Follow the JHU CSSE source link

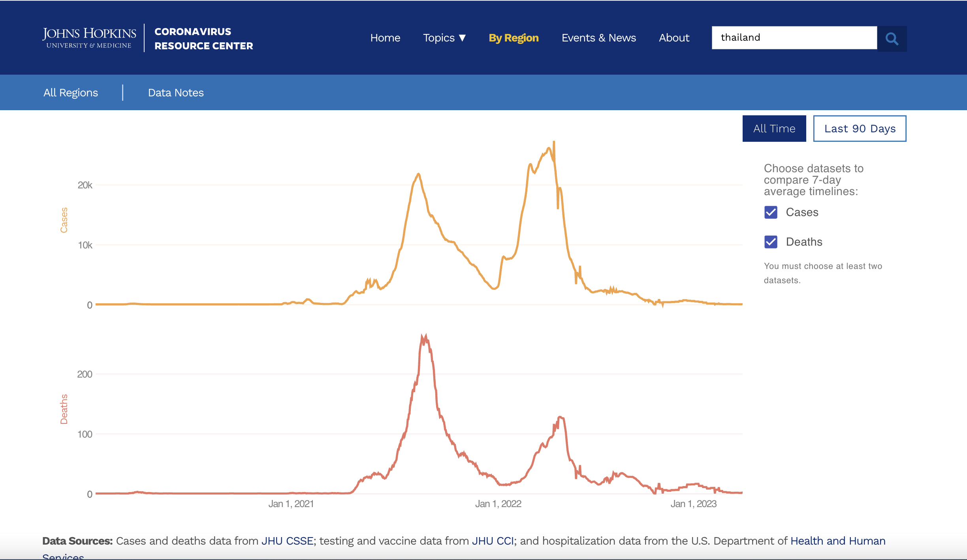point(287,541)
